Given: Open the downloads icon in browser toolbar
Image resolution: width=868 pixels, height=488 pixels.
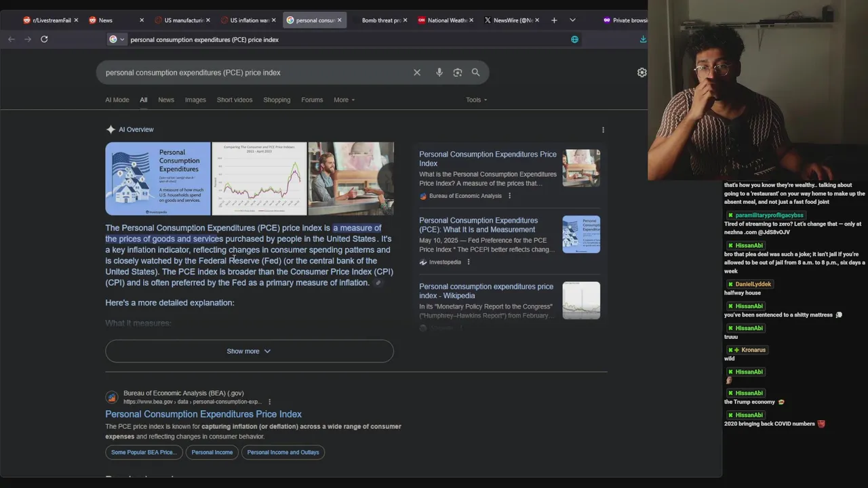Looking at the screenshot, I should coord(642,39).
